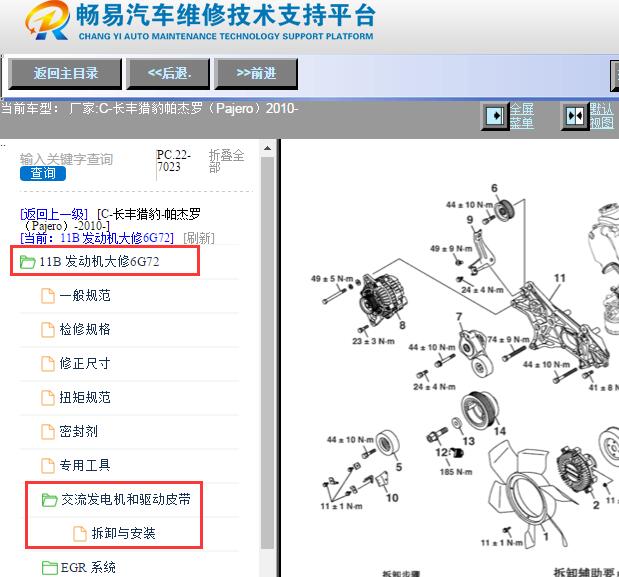Screen dimensions: 619x577
Task: Open the 全屏菜单 link
Action: click(521, 116)
